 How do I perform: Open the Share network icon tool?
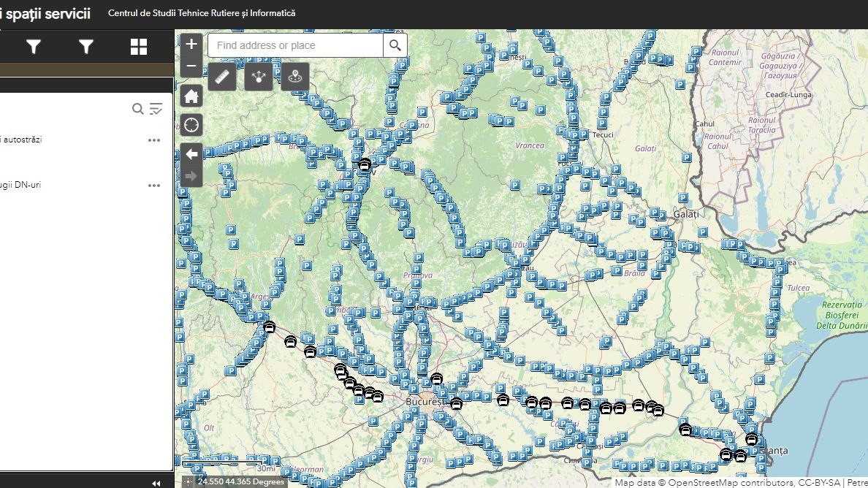[x=259, y=77]
